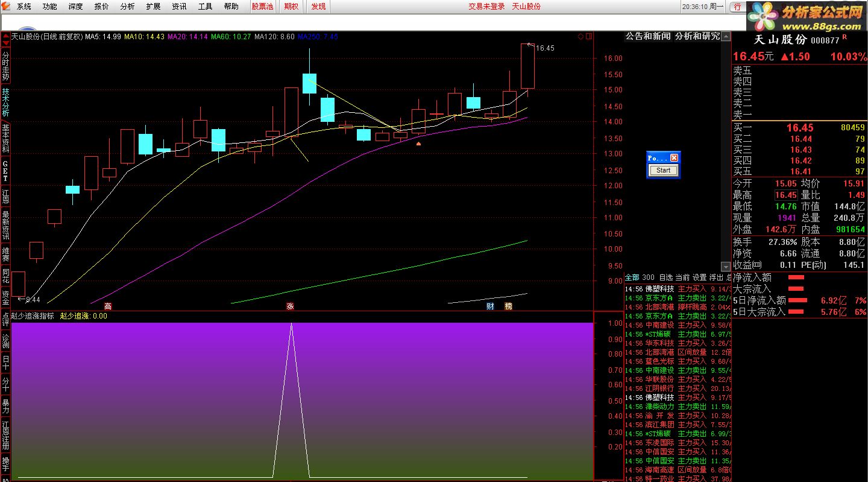
Task: Click the 涨 marker icon under chart
Action: 290,306
